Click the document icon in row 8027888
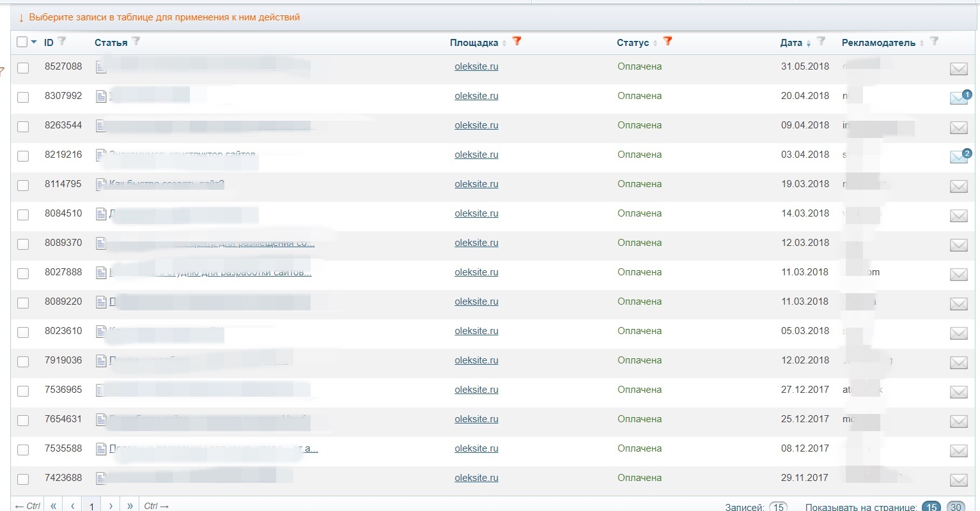Viewport: 980px width, 511px height. (x=101, y=273)
